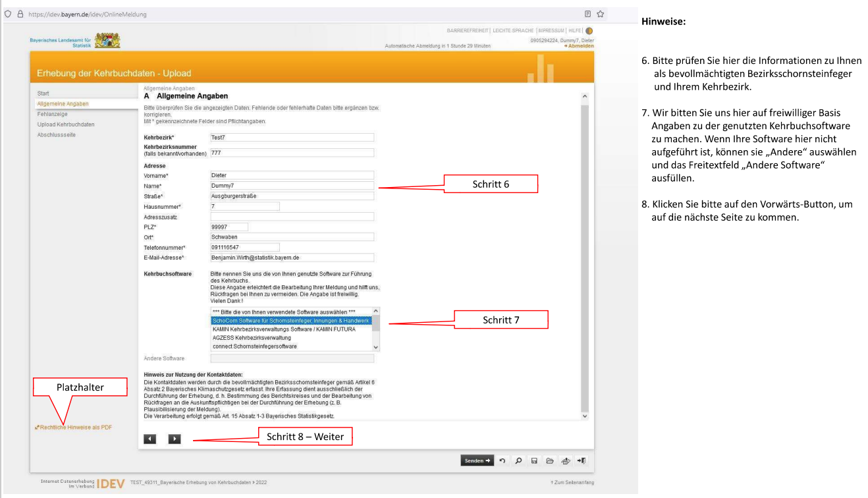Click the left arrow back button
This screenshot has width=868, height=498.
(150, 439)
